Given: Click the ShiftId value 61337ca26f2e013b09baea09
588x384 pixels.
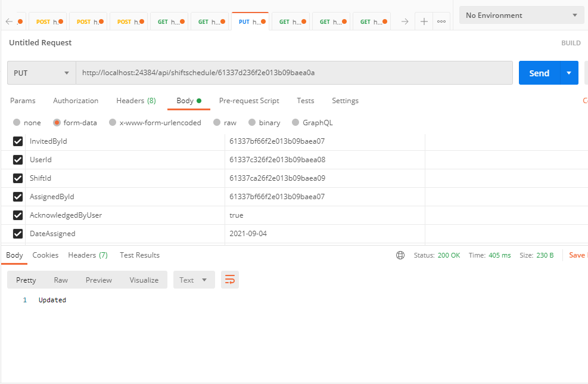Looking at the screenshot, I should coord(277,178).
